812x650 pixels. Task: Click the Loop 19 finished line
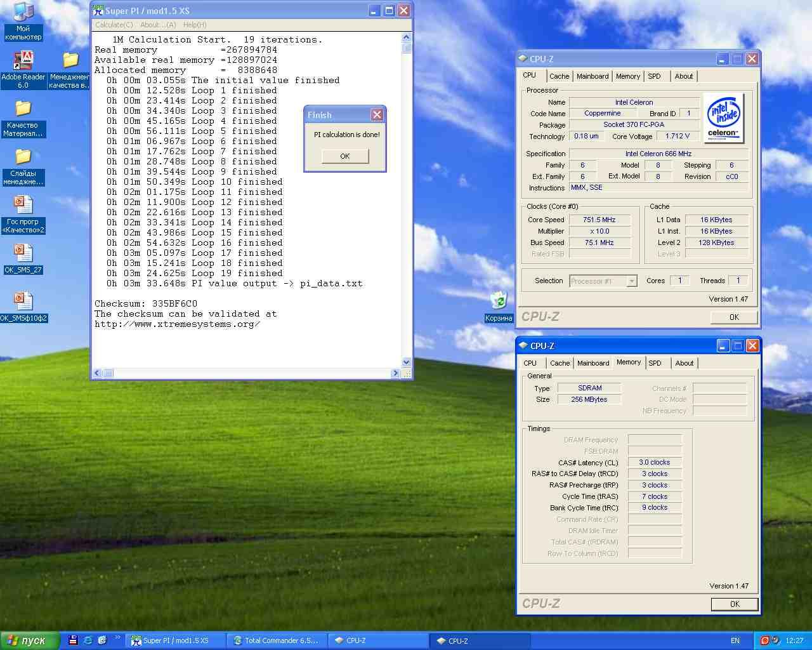click(x=195, y=273)
